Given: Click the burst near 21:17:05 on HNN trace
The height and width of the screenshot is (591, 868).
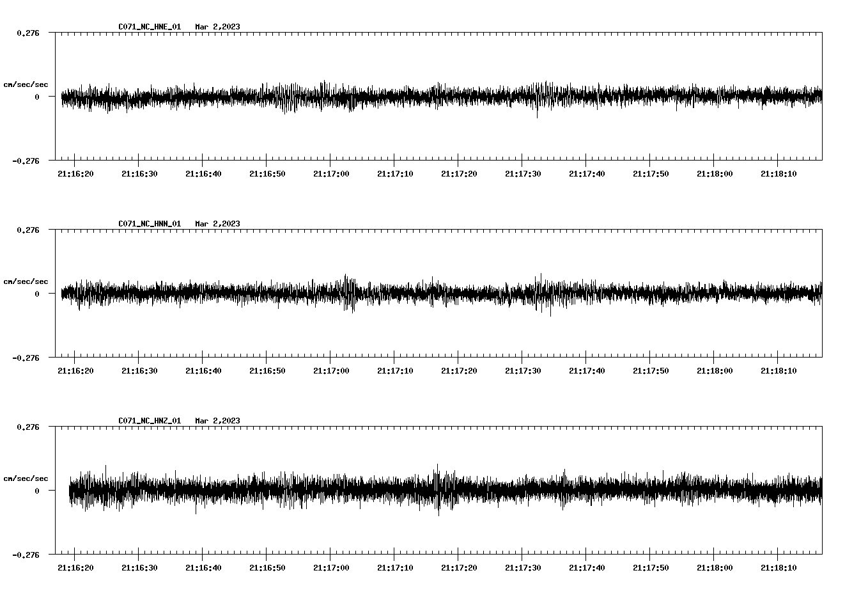Looking at the screenshot, I should (347, 294).
